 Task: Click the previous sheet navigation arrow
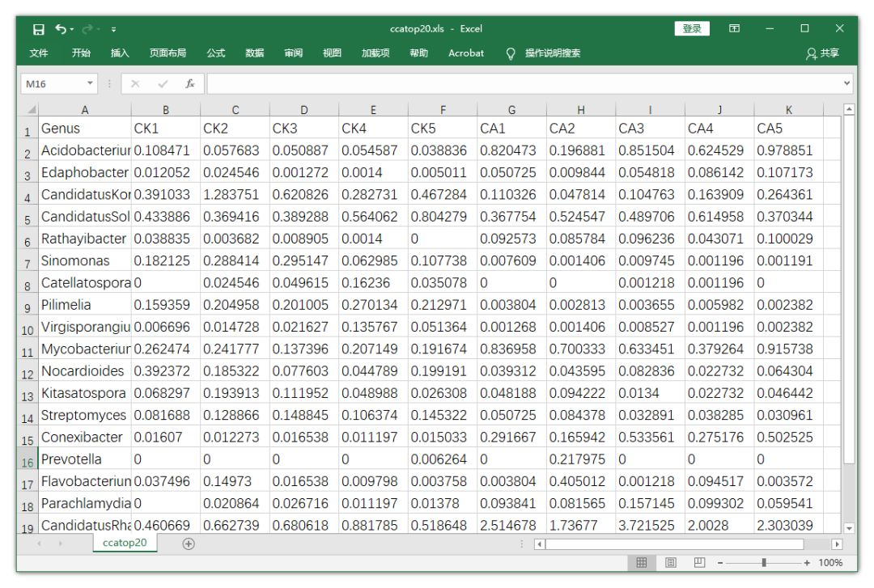(39, 544)
